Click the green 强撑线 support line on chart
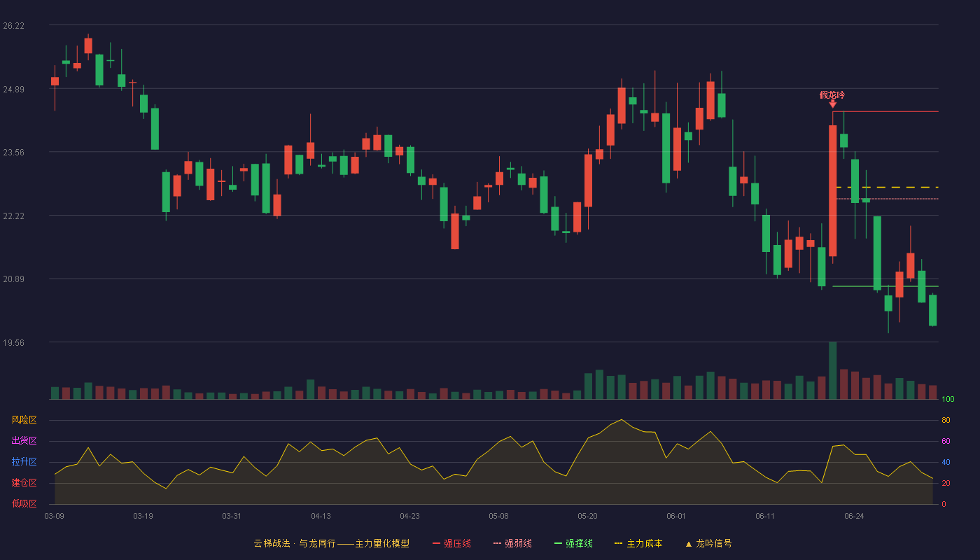Image resolution: width=980 pixels, height=560 pixels. [x=885, y=286]
